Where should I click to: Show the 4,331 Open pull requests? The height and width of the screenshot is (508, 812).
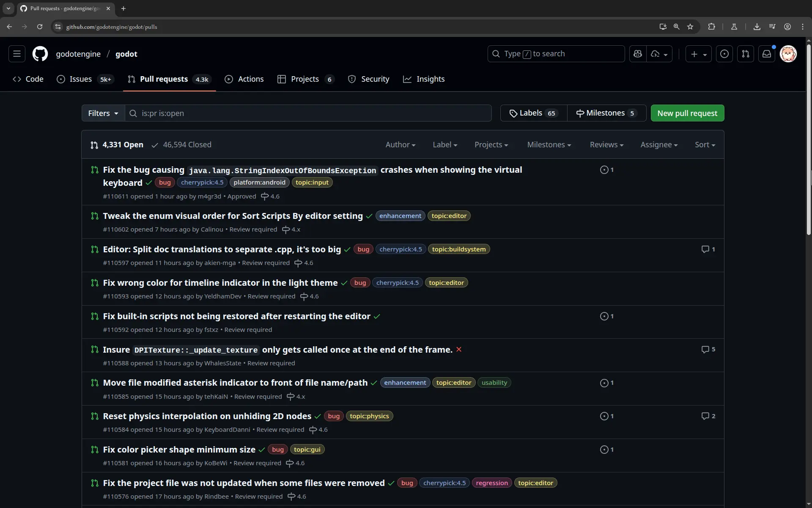117,145
